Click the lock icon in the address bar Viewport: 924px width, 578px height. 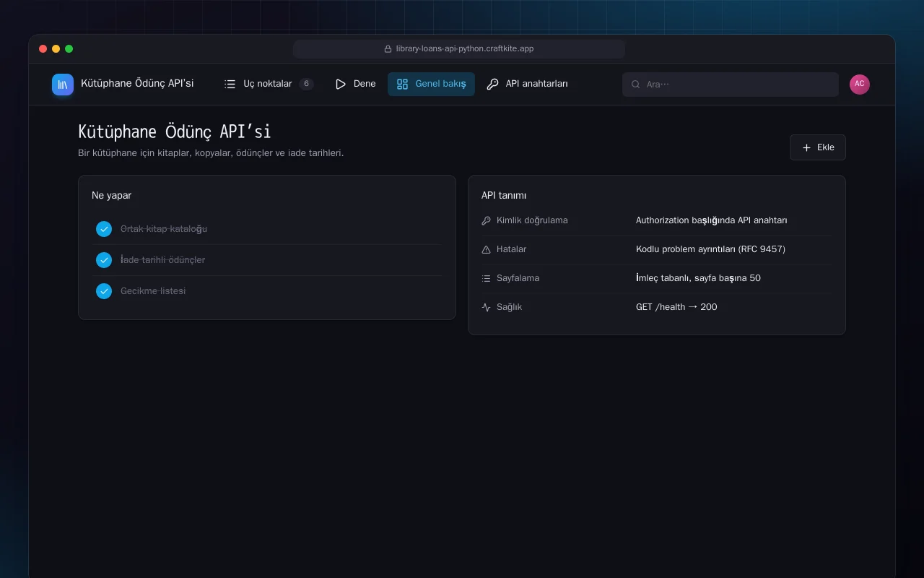pos(388,49)
